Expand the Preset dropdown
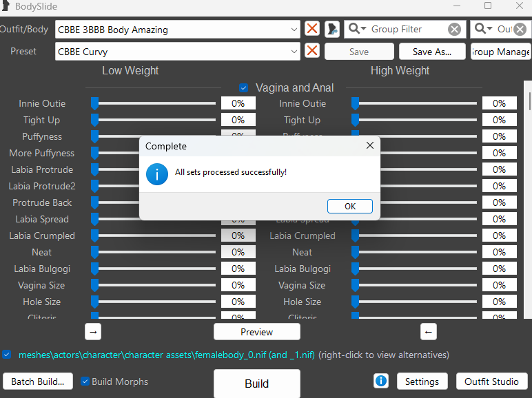Screen dimensions: 532x398 (294, 52)
